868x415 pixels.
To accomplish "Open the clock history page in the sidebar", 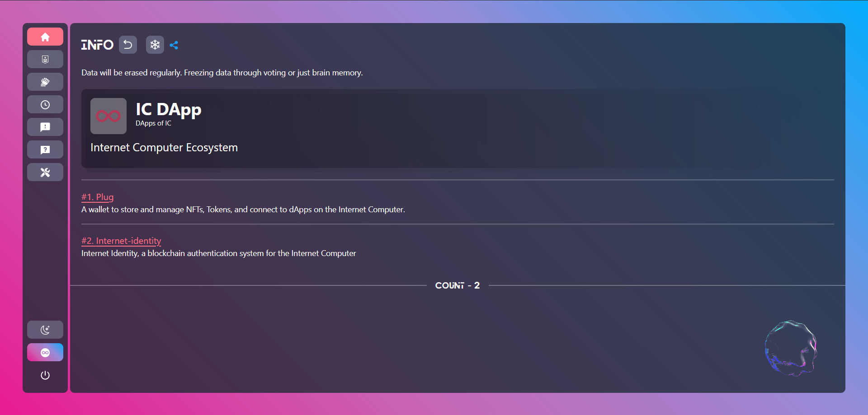I will pyautogui.click(x=45, y=104).
